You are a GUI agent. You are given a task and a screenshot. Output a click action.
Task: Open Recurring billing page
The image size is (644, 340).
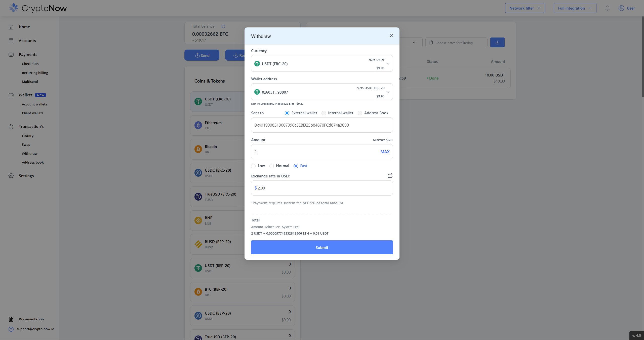35,73
